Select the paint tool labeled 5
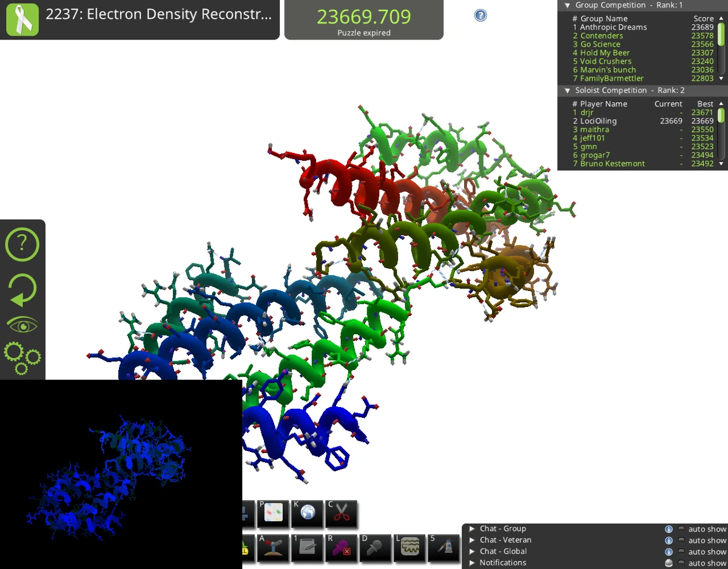This screenshot has height=569, width=728. (x=443, y=548)
